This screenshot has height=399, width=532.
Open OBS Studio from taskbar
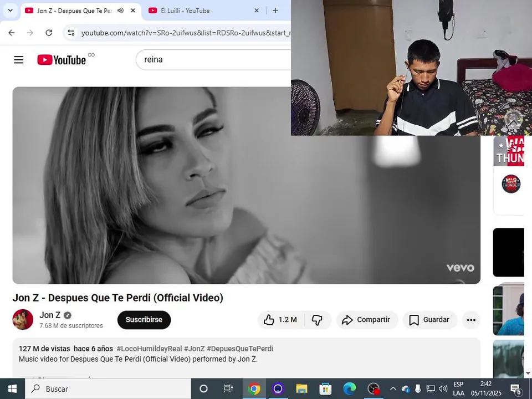[374, 389]
